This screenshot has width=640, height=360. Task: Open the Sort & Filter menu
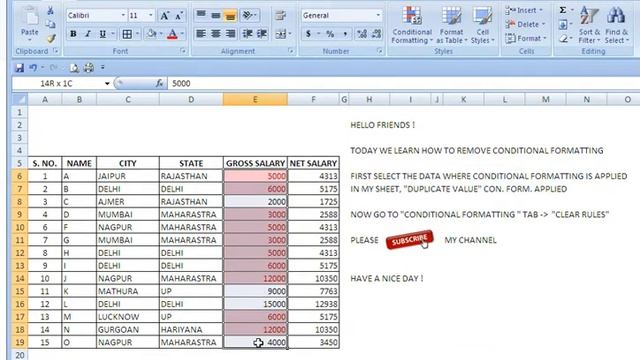point(589,24)
